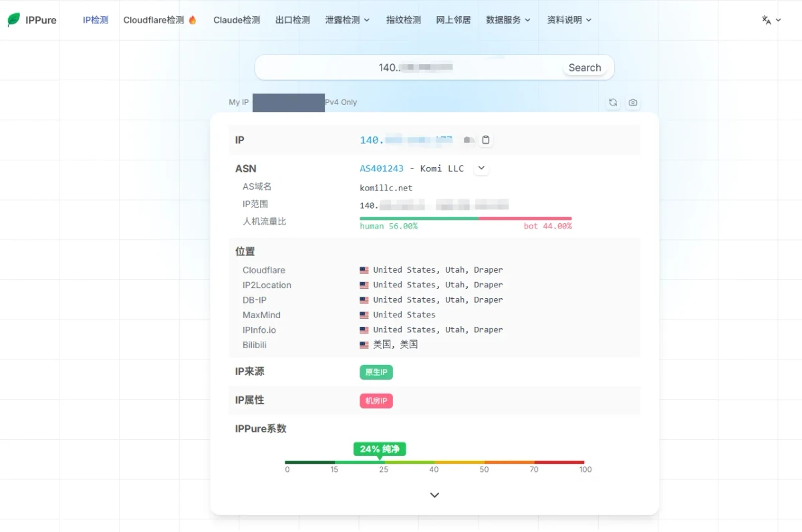Screen dimensions: 802x532
Task: Expand the 资料说明 dropdown menu
Action: tap(569, 20)
